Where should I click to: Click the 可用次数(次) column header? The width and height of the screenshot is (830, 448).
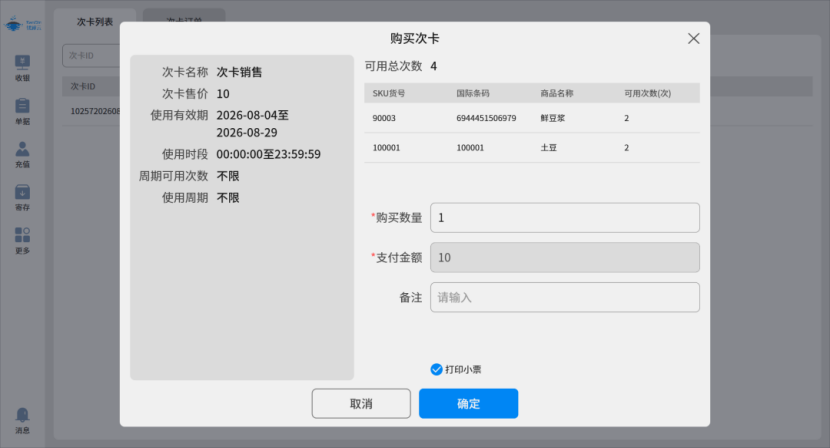[647, 93]
